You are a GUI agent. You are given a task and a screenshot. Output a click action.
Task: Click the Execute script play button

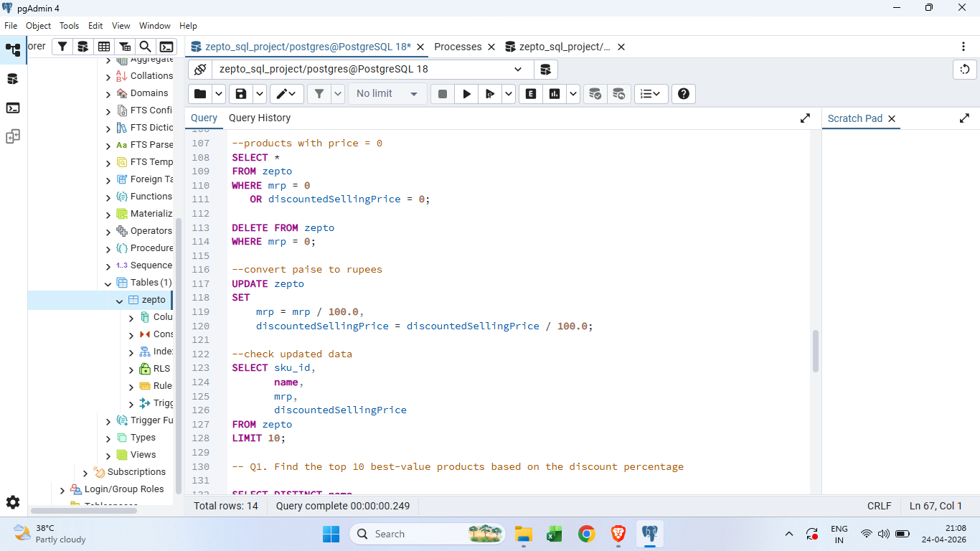467,94
